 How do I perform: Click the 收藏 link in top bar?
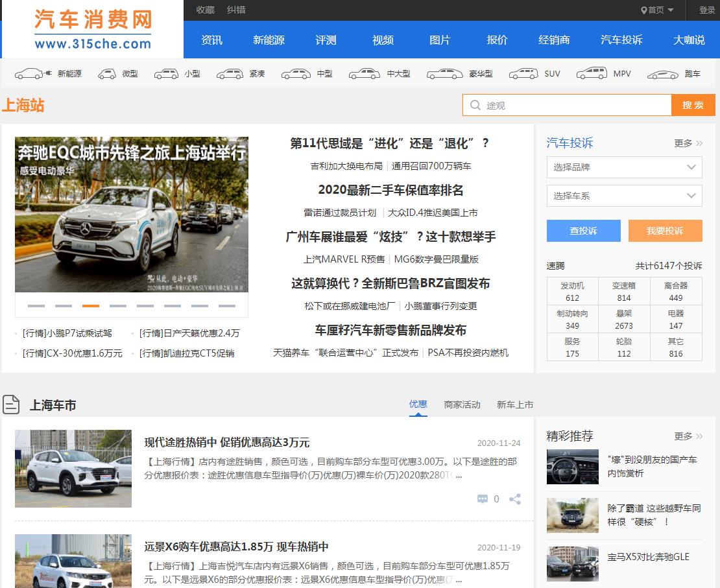click(205, 10)
